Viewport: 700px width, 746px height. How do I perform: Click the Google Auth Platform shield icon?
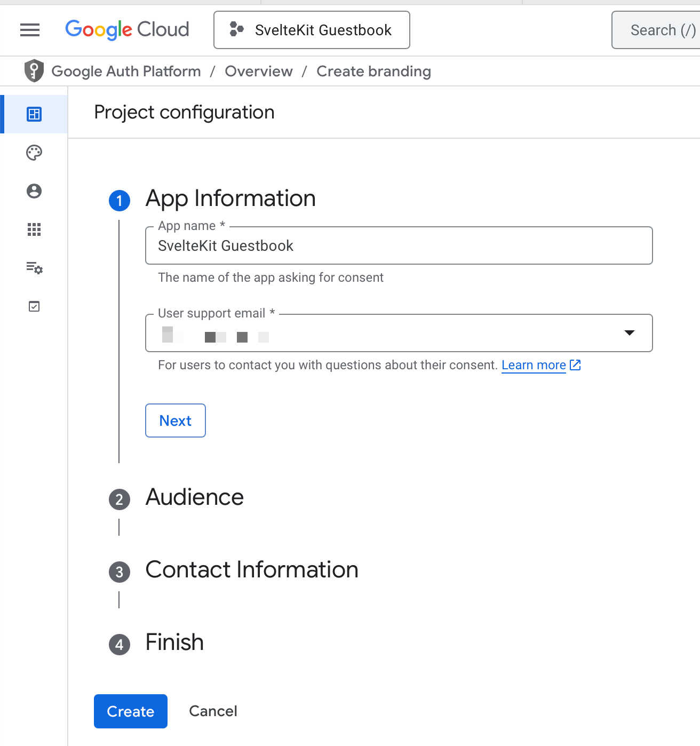[x=34, y=70]
